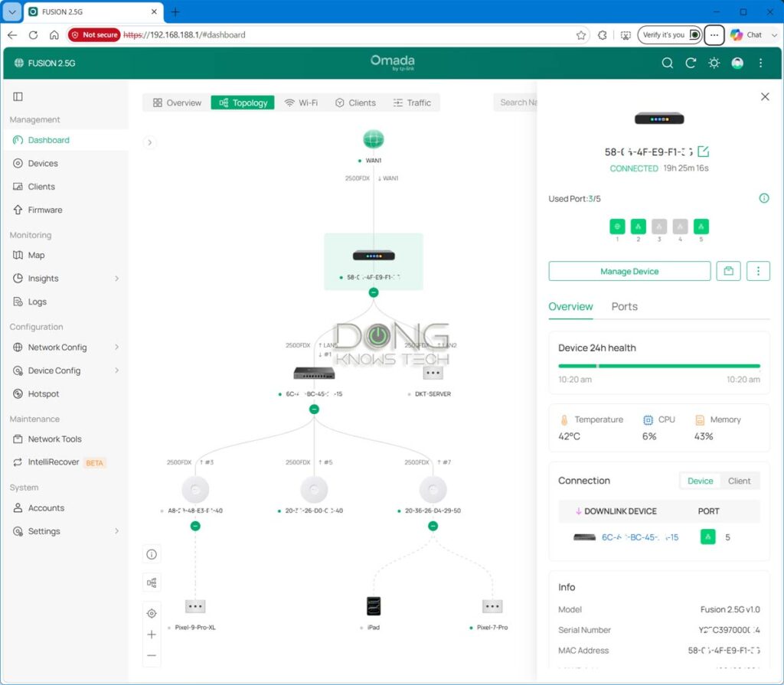Select access point 20-36-26-D4-29-50 node
The width and height of the screenshot is (784, 685).
(433, 490)
